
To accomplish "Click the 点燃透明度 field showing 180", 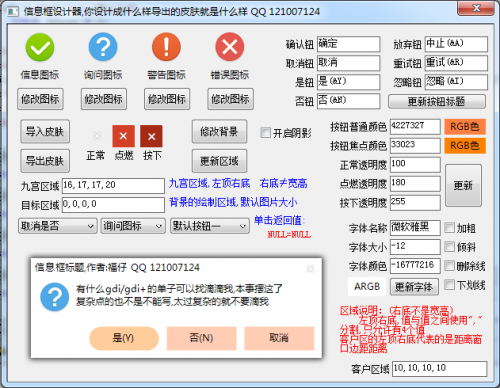I will coord(415,184).
